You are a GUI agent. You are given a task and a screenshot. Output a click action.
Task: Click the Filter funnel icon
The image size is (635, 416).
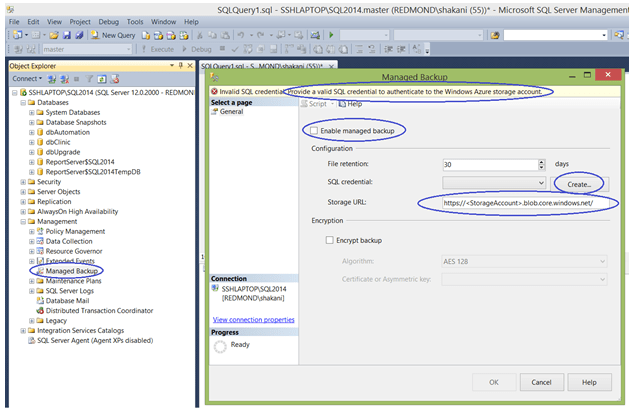(x=89, y=79)
